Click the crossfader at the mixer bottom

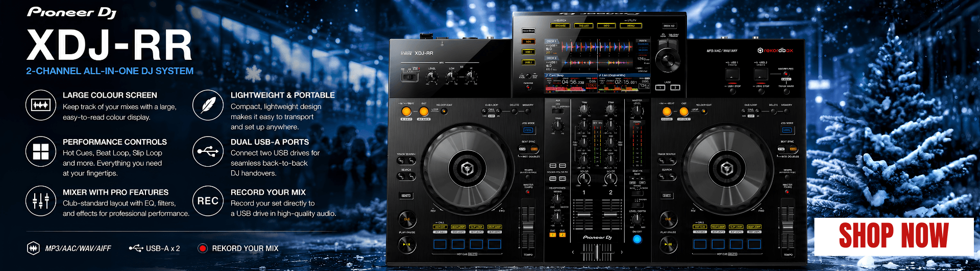pyautogui.click(x=597, y=252)
